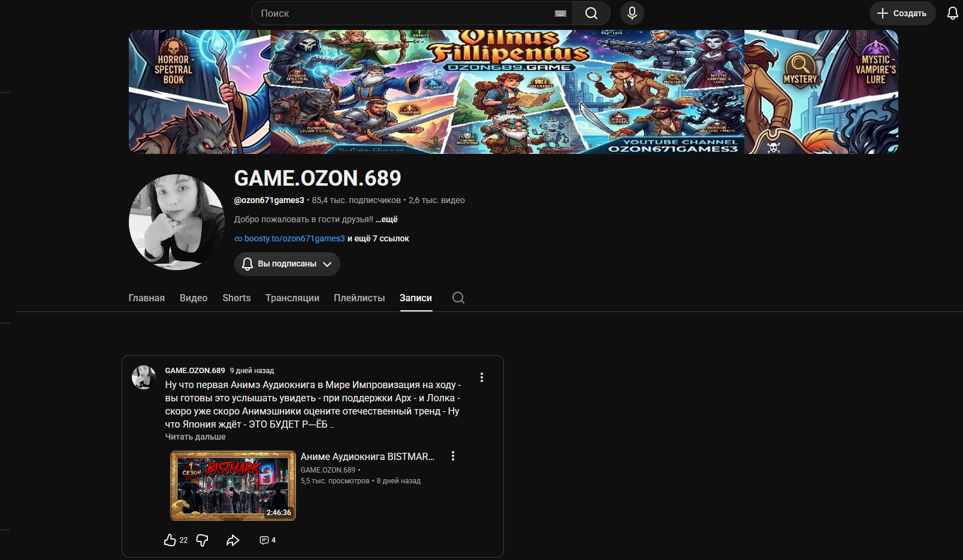Click the Создать button
Screen dimensions: 963x560
(x=902, y=13)
